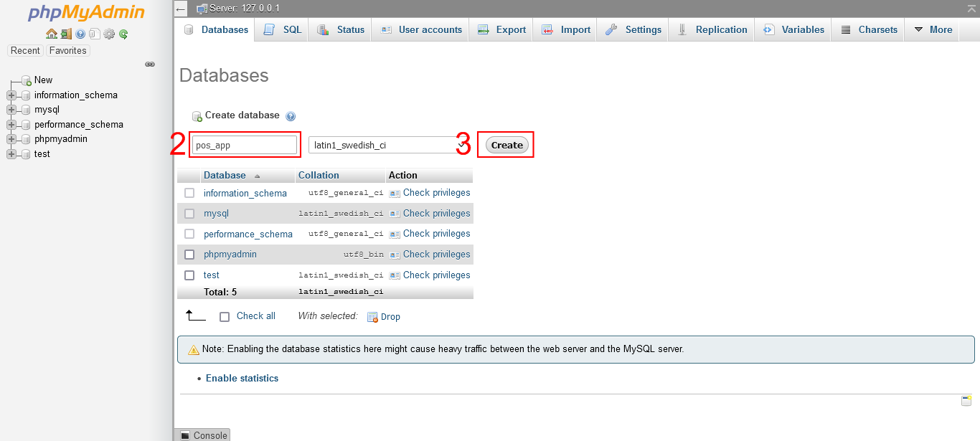Viewport: 980px width, 441px height.
Task: Click the Enable statistics link
Action: click(242, 378)
